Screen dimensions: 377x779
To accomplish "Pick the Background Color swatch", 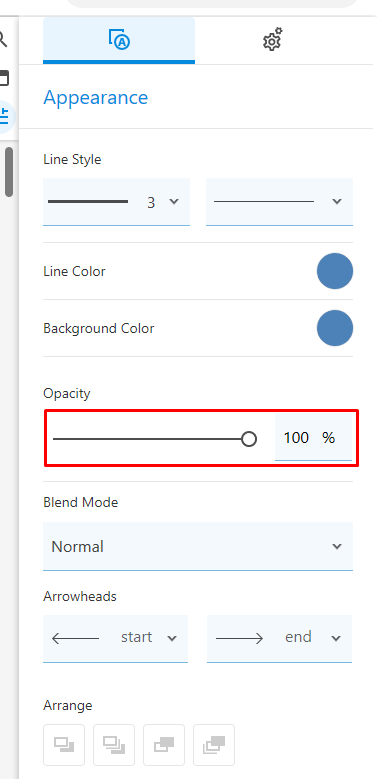I will 335,328.
